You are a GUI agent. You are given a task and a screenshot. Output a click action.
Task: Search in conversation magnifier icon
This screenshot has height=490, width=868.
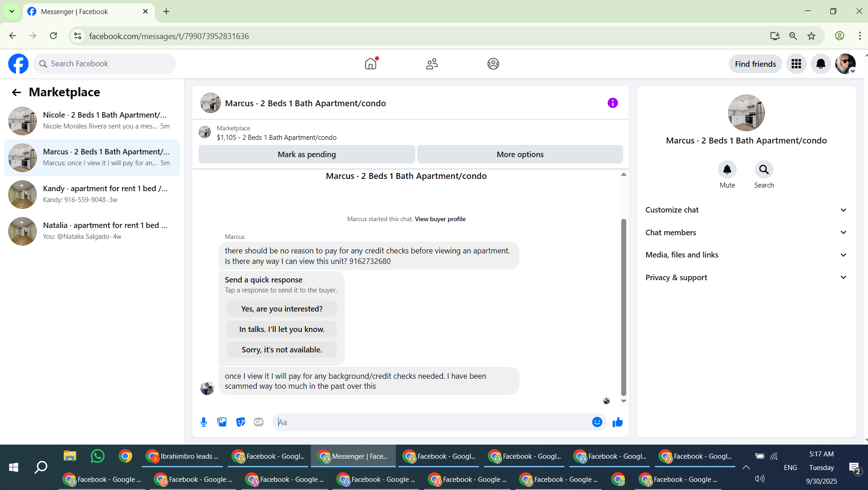[x=764, y=170]
